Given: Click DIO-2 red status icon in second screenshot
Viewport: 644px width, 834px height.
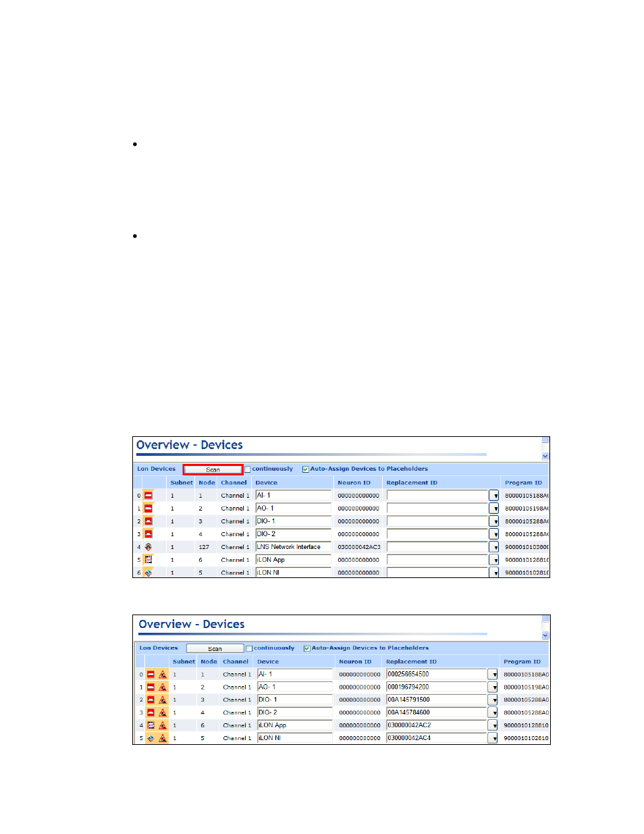Looking at the screenshot, I should (x=151, y=713).
